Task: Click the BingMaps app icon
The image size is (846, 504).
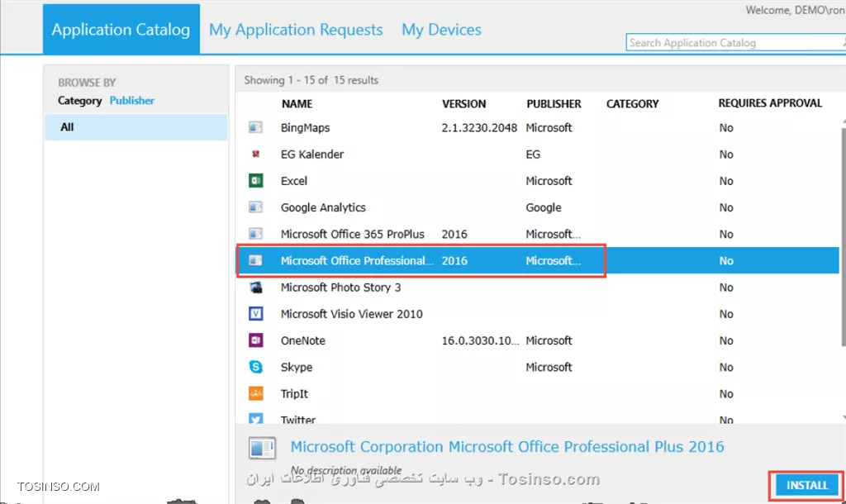Action: (255, 127)
